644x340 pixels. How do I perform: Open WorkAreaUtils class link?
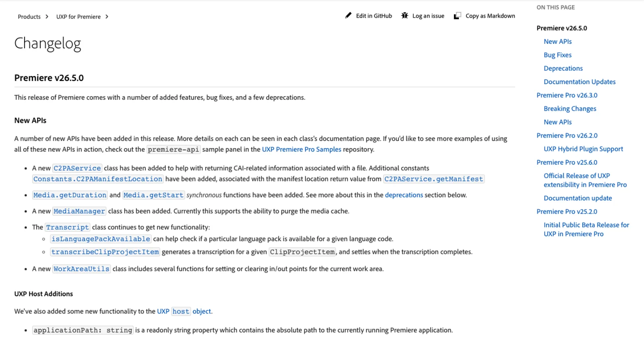pos(82,269)
